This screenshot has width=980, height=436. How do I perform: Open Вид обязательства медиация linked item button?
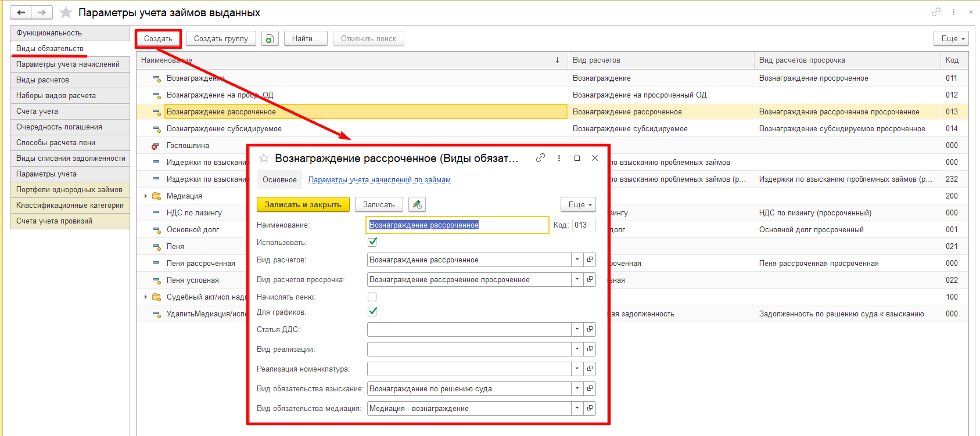click(590, 408)
